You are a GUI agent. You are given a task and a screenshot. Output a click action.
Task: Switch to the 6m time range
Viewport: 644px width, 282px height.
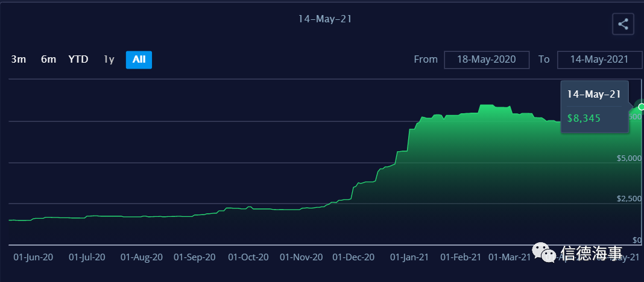click(x=48, y=60)
